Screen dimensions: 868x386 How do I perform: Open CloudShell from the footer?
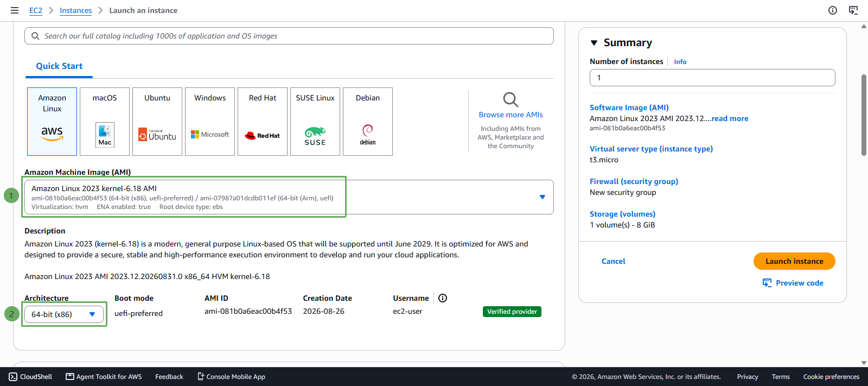tap(30, 377)
